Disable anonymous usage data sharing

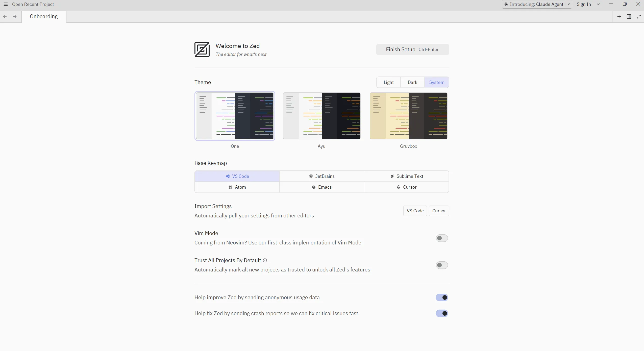[442, 297]
